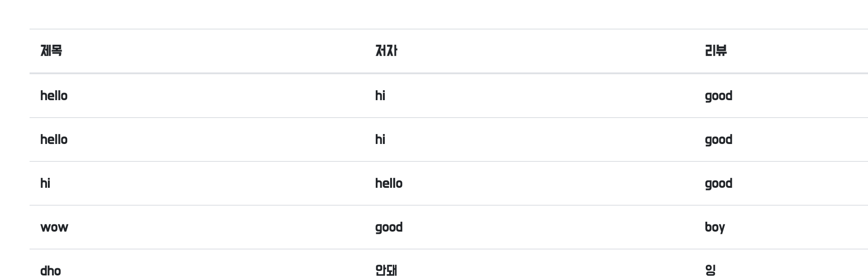The width and height of the screenshot is (868, 279).
Task: Click 'good' author cell in the wow row
Action: [389, 228]
